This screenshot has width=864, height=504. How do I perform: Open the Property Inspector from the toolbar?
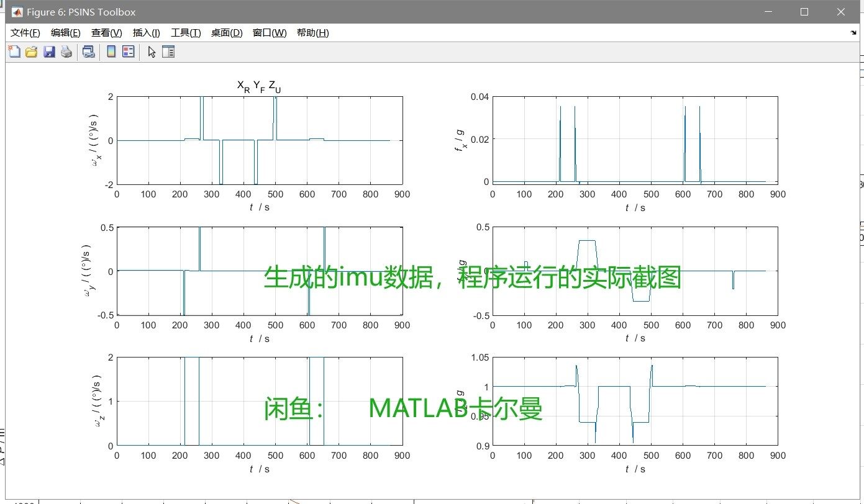(168, 52)
